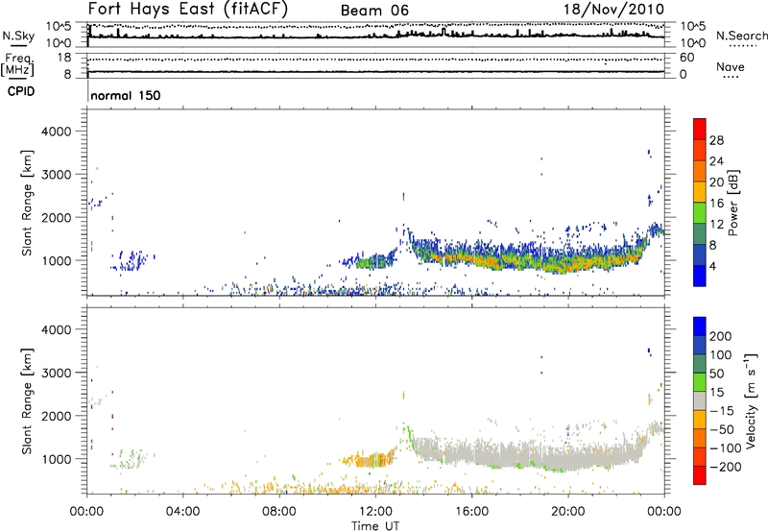The image size is (768, 532).
Task: Select the "N.Sky" legend label
Action: pos(18,36)
